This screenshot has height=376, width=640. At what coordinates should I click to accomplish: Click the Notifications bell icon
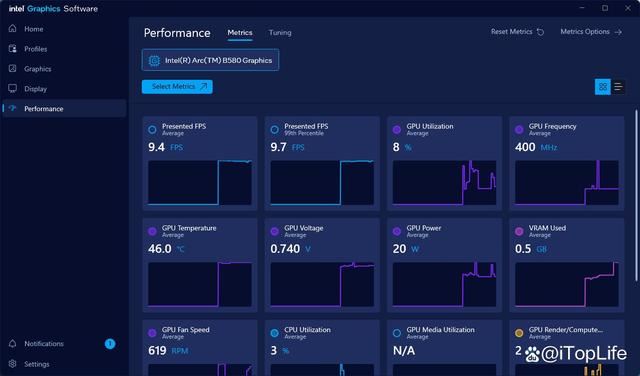[x=13, y=343]
